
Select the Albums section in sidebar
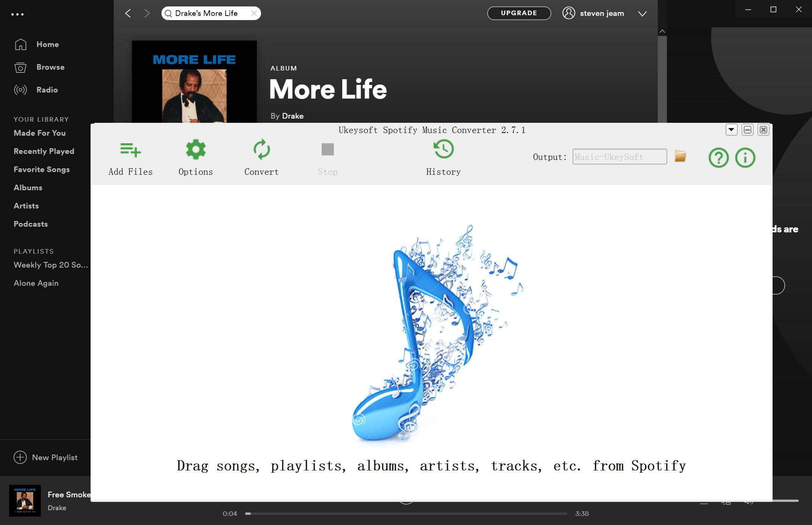27,188
